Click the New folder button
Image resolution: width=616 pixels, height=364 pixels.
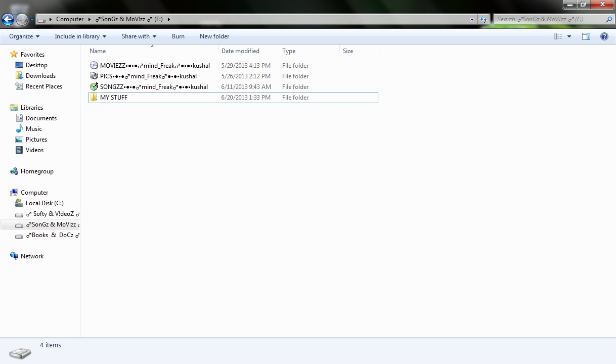pos(214,36)
